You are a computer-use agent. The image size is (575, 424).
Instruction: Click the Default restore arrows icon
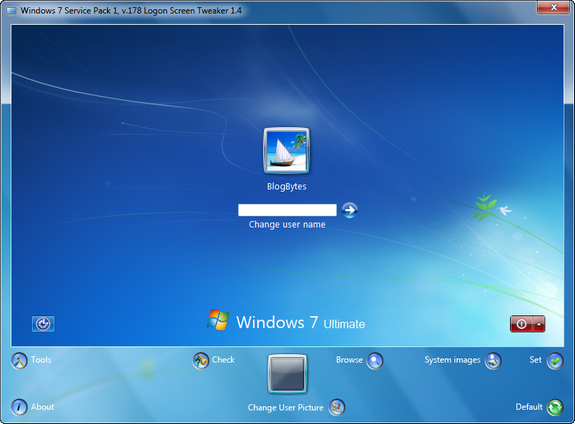[x=555, y=407]
